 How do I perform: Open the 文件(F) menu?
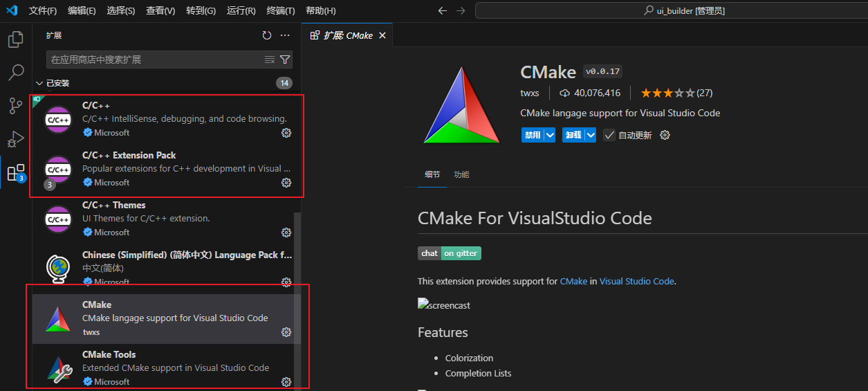(43, 10)
